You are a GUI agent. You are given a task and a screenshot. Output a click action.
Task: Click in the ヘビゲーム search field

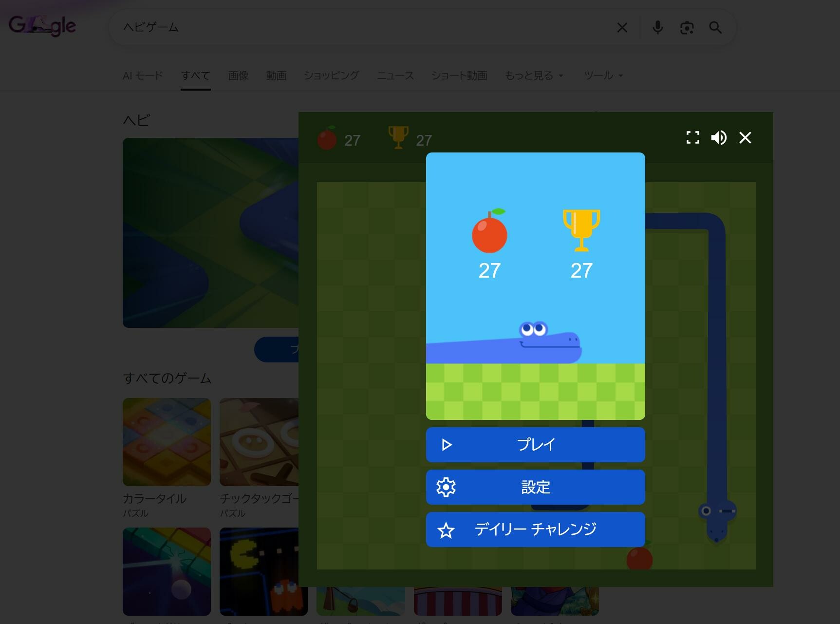tap(360, 28)
